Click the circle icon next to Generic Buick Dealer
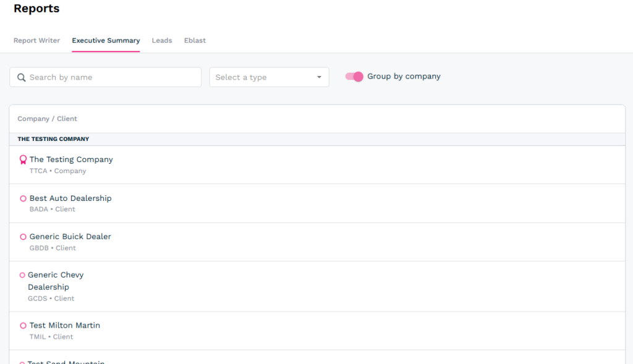Image resolution: width=633 pixels, height=364 pixels. (23, 237)
